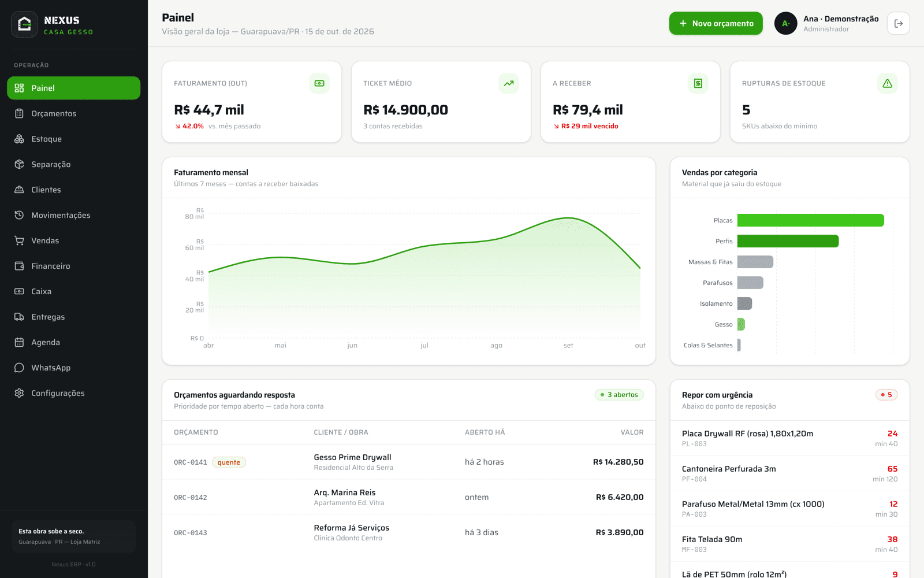Click the 'R$ 29 mil vencido' overdue text
The height and width of the screenshot is (578, 924).
590,126
